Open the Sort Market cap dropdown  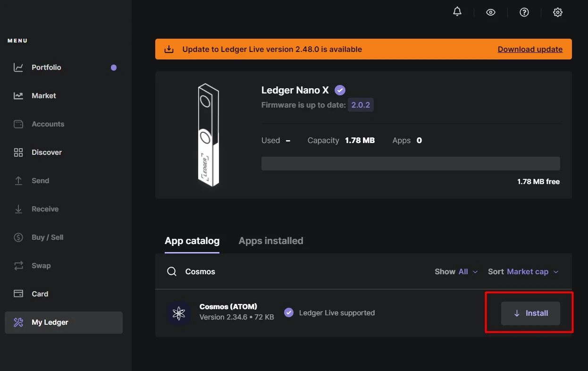[x=523, y=271]
